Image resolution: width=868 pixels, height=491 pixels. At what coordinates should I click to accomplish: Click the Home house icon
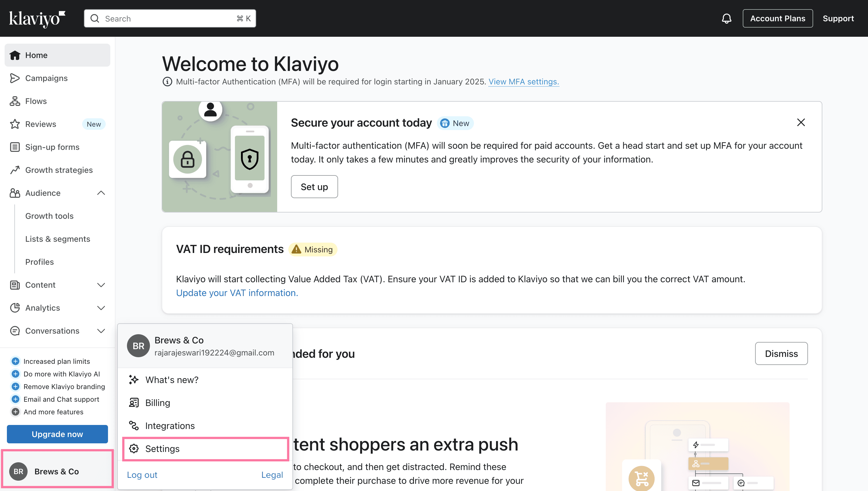pyautogui.click(x=15, y=55)
